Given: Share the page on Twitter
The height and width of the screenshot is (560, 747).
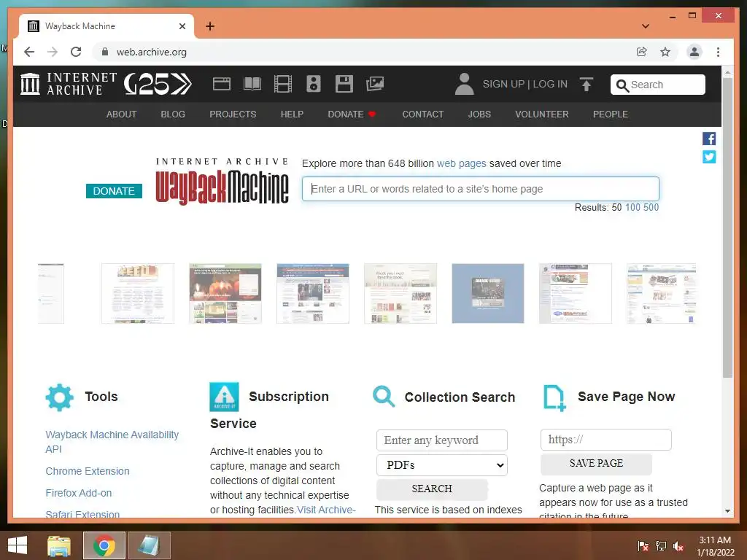Looking at the screenshot, I should click(709, 157).
